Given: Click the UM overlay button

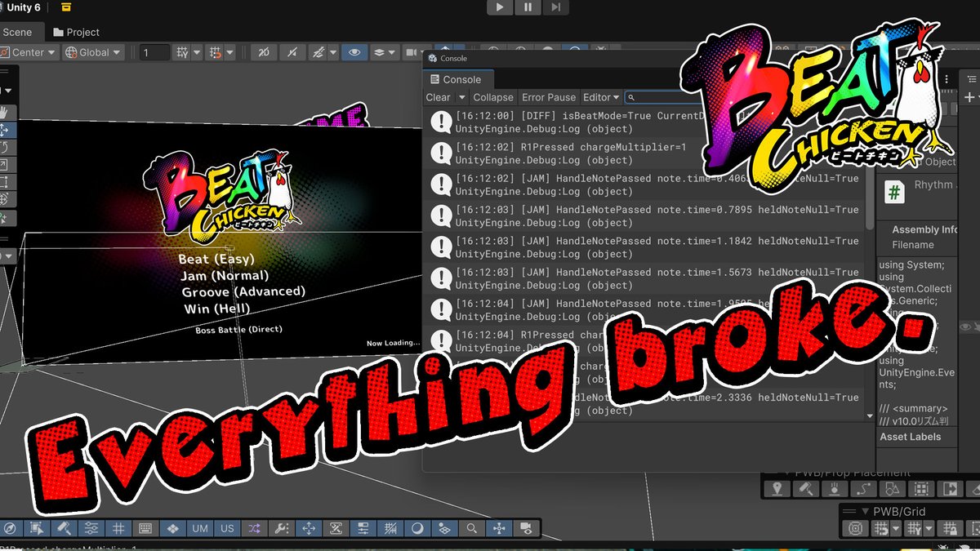Looking at the screenshot, I should coord(200,528).
